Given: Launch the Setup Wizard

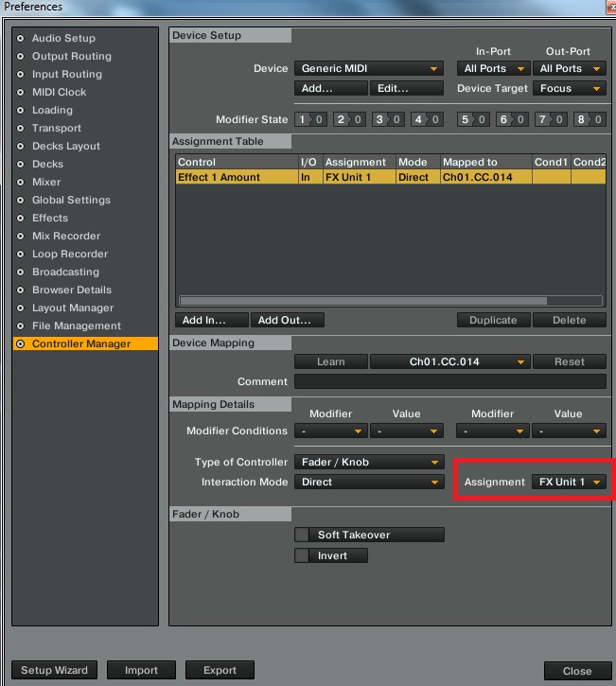Looking at the screenshot, I should [54, 670].
